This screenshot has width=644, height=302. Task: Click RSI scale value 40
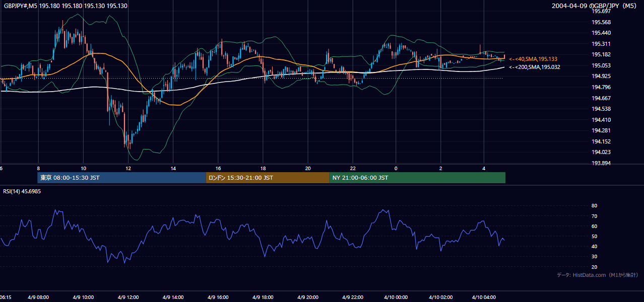tap(594, 247)
